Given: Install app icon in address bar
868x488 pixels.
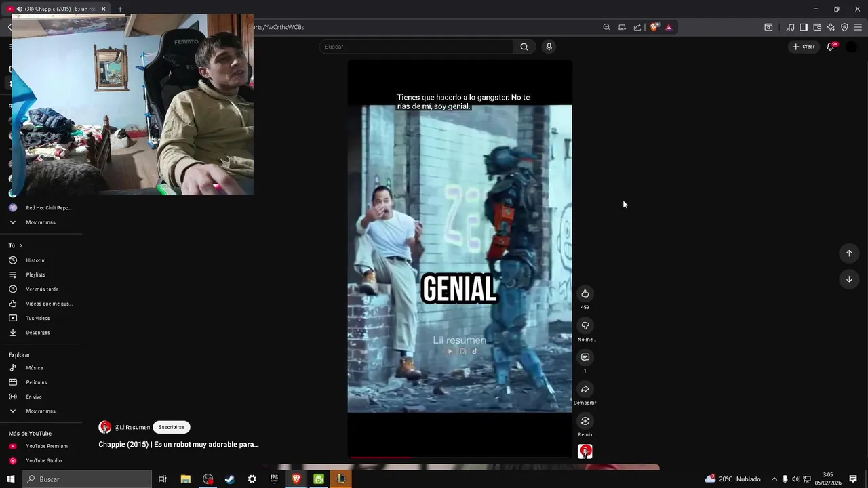Looking at the screenshot, I should [622, 27].
